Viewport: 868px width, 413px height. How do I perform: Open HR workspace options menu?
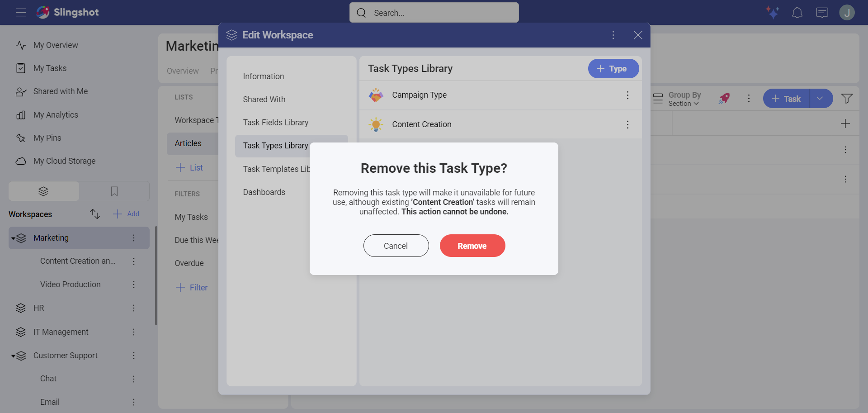click(x=134, y=308)
